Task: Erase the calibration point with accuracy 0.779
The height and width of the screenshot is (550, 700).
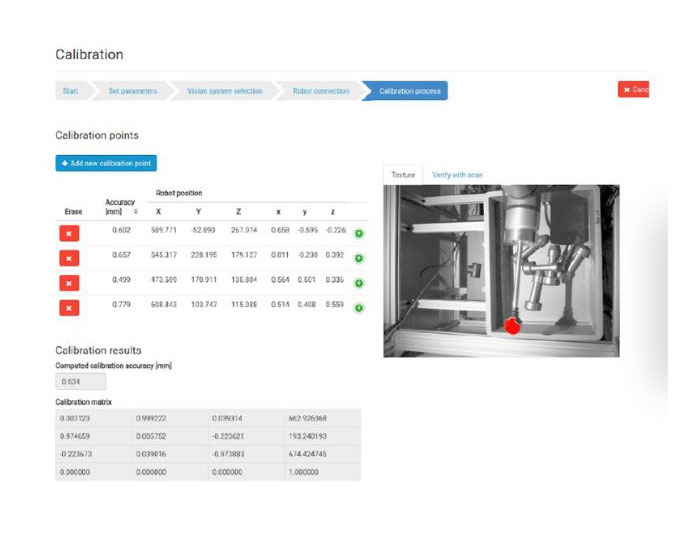Action: tap(68, 308)
